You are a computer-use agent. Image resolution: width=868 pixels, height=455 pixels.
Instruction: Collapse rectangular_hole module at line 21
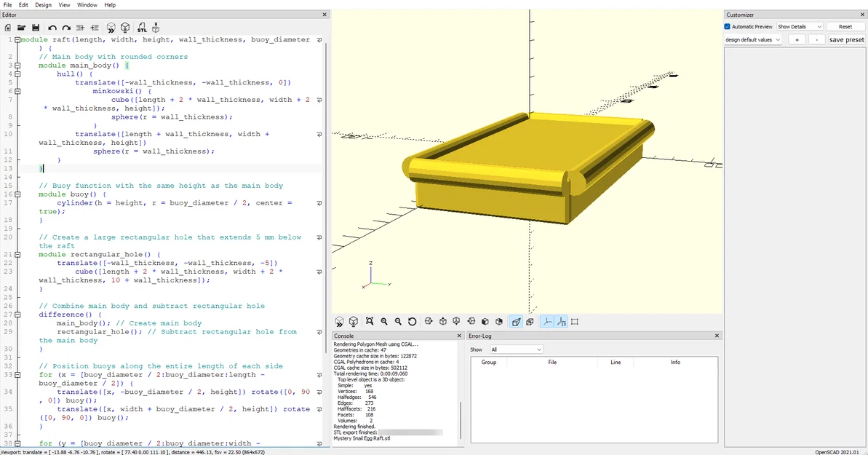tap(17, 255)
